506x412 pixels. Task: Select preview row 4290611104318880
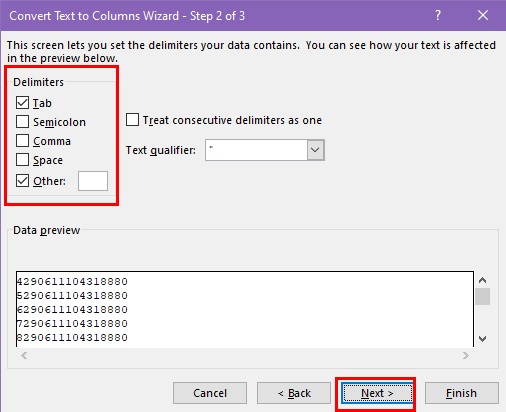(72, 282)
